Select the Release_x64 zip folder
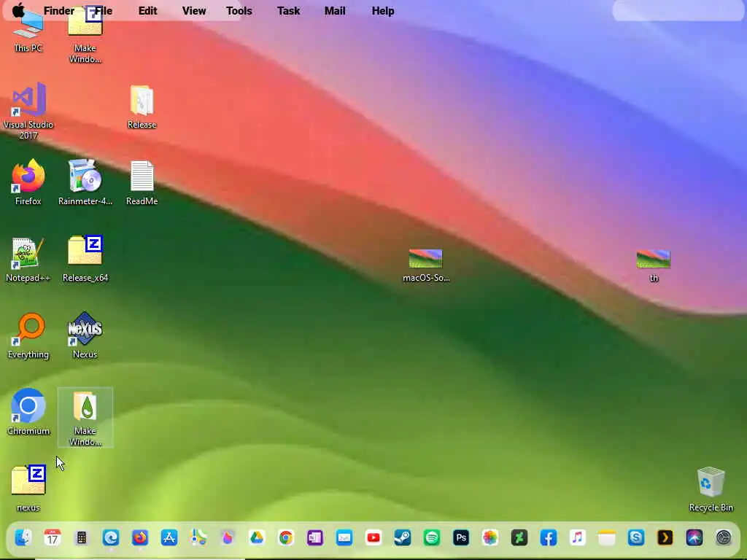This screenshot has height=560, width=747. pos(85,259)
